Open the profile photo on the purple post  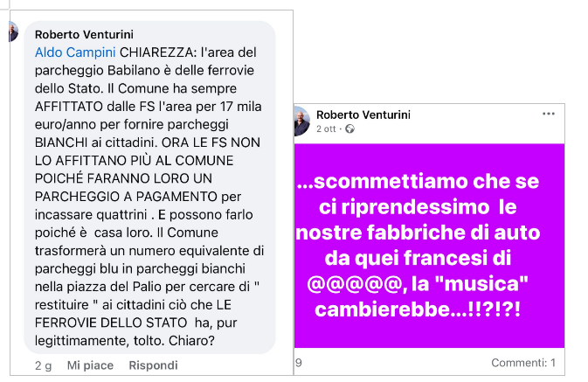tap(302, 121)
